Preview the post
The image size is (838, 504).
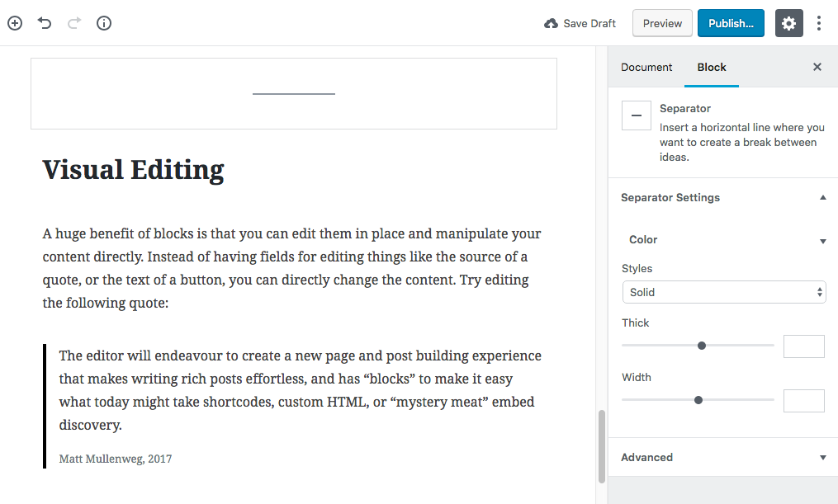(x=661, y=23)
